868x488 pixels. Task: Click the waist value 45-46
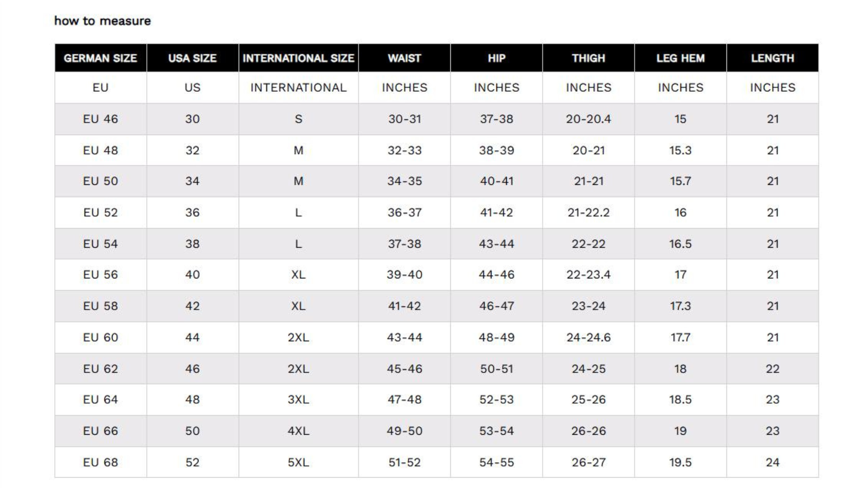tap(405, 369)
